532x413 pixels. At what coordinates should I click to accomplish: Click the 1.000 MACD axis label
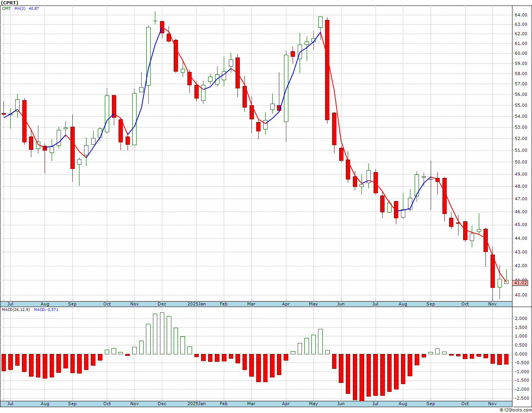pos(520,336)
